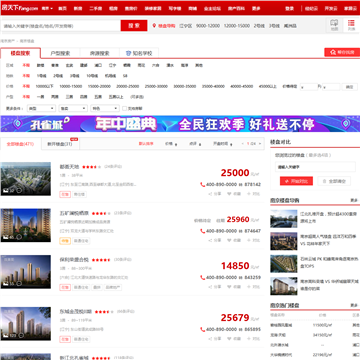
Task: Open photo gallery icon on 25000 listing thumbnail
Action: [5, 191]
